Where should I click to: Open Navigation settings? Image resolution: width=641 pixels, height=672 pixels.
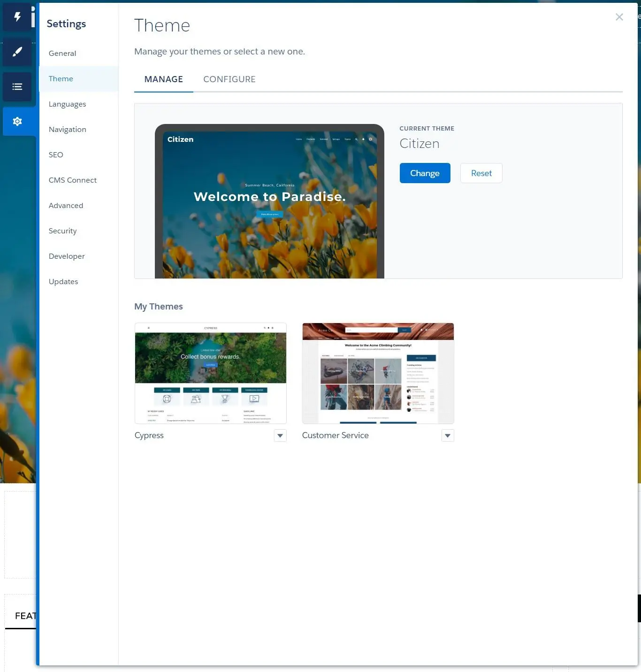click(79, 129)
